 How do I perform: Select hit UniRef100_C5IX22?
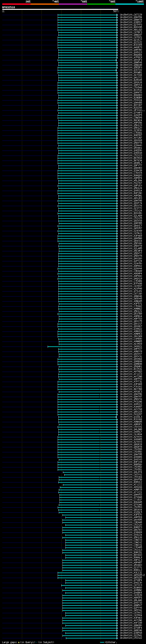coord(131,638)
